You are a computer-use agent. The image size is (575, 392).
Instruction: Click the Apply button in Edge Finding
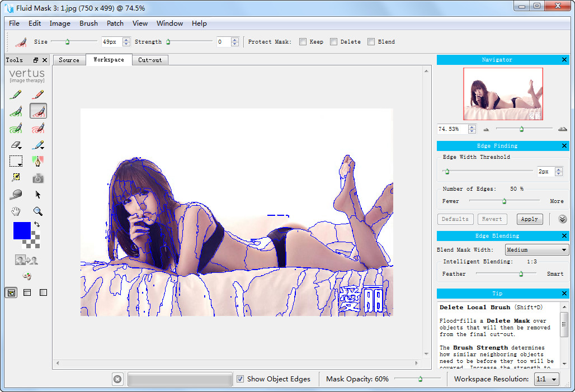(x=529, y=219)
